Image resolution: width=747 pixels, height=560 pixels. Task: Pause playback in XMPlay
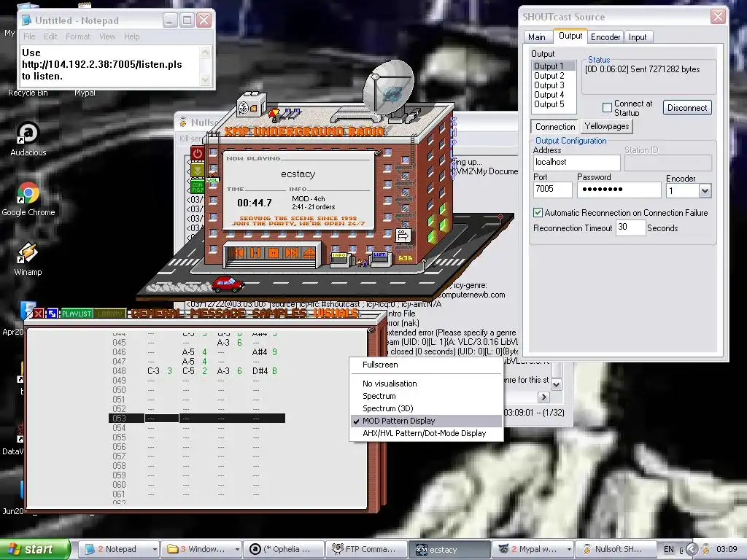coord(256,253)
